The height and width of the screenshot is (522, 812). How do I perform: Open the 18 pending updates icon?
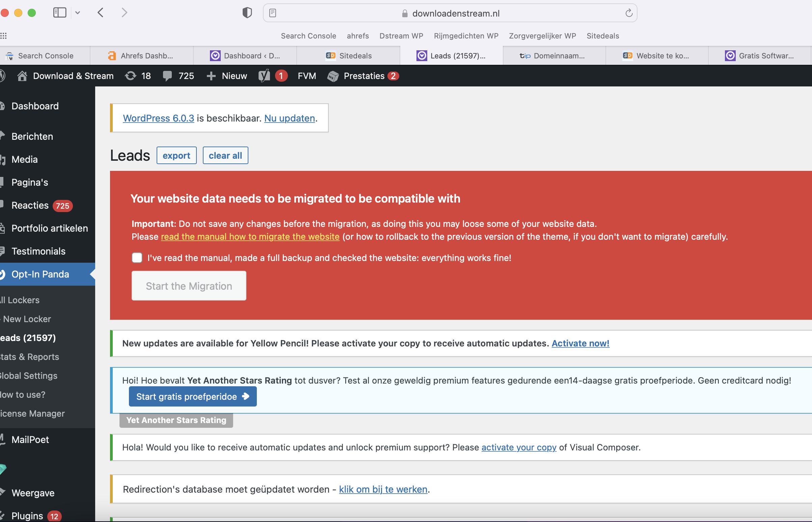click(x=130, y=76)
